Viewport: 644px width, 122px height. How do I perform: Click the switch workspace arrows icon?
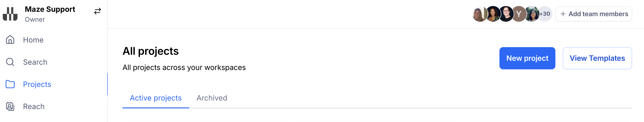(98, 11)
